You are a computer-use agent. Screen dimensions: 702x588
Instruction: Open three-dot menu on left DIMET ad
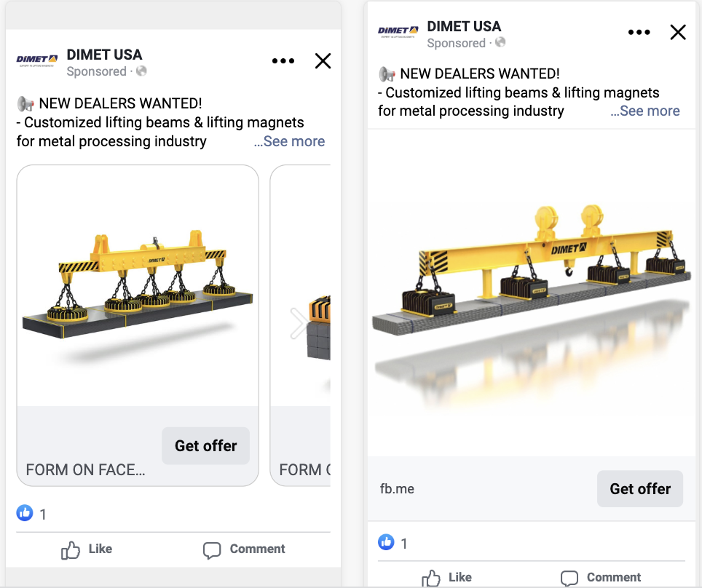(283, 61)
